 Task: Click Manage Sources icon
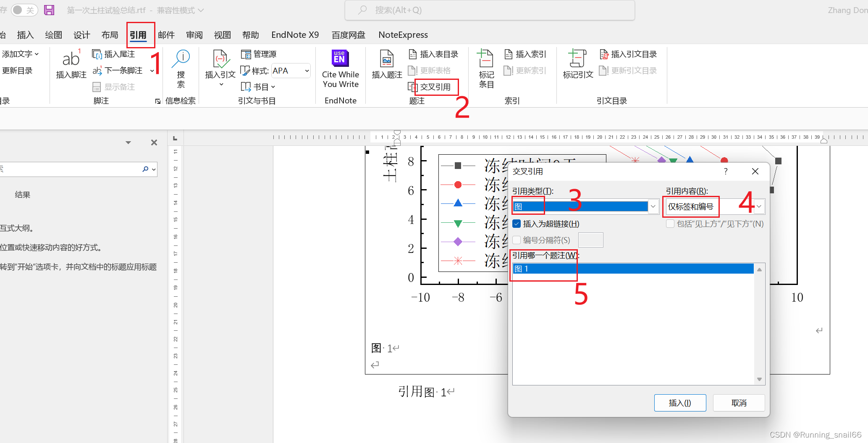(246, 54)
